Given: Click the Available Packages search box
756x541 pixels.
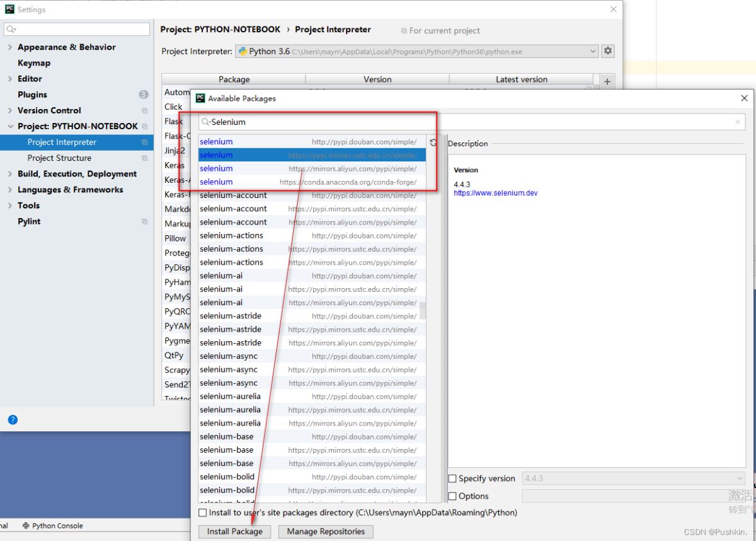Looking at the screenshot, I should click(472, 122).
